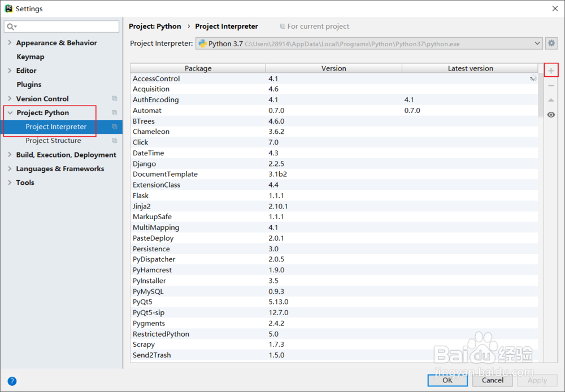
Task: Expand Languages & Frameworks section
Action: (10, 169)
